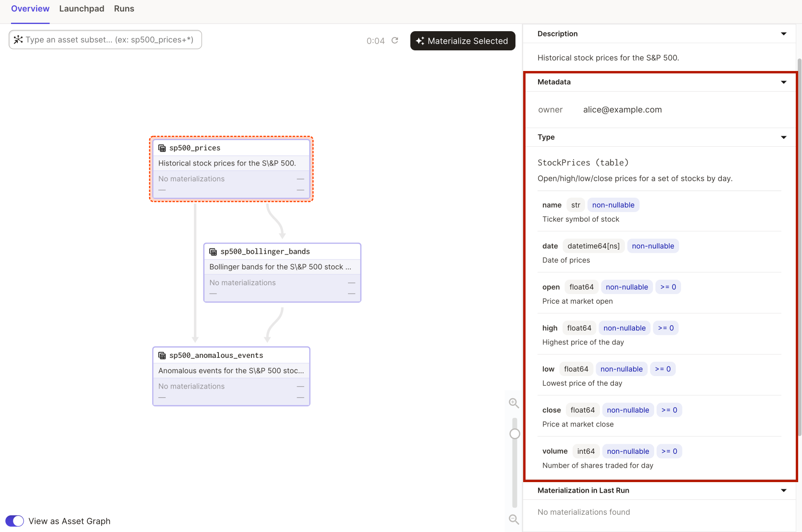Click the float64 tag for close column
Image resolution: width=802 pixels, height=532 pixels.
click(582, 410)
